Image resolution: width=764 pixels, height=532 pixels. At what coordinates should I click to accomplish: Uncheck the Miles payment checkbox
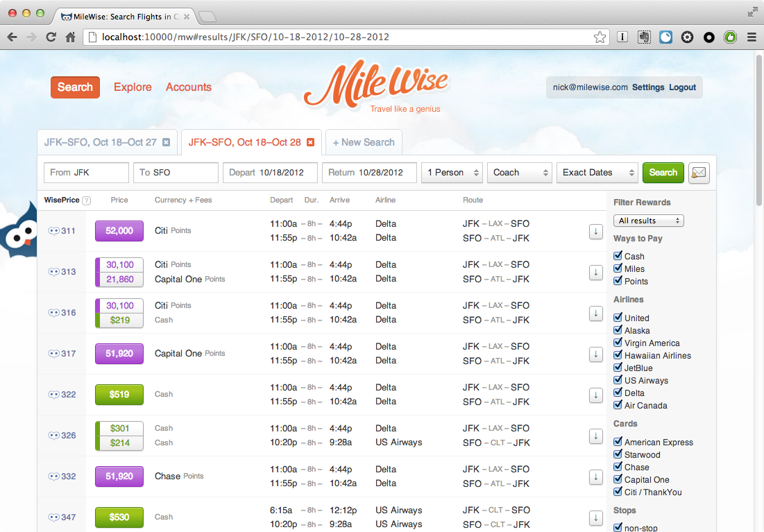click(x=618, y=268)
